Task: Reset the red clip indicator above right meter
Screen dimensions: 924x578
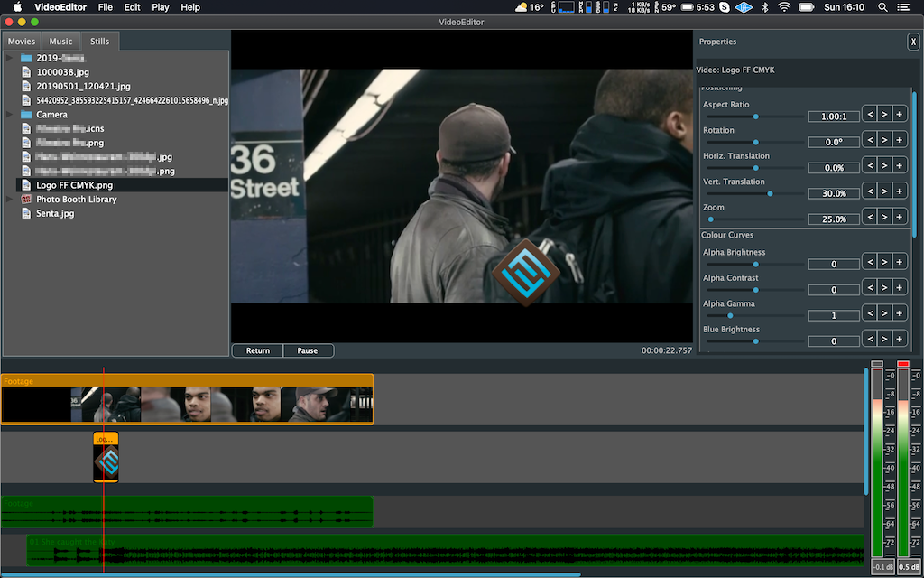Action: click(902, 364)
